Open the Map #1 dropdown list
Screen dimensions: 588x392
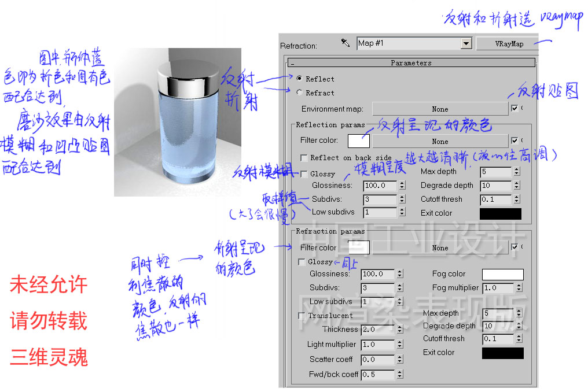point(466,43)
